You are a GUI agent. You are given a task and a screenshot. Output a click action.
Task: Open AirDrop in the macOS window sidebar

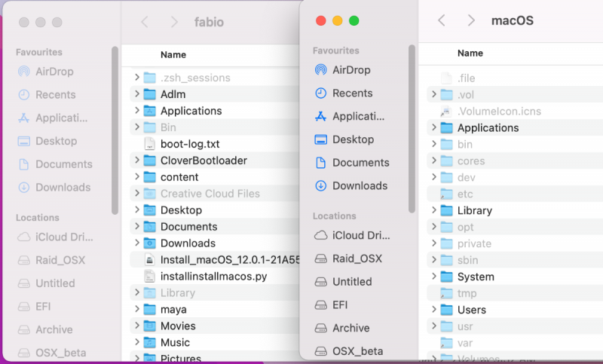click(x=351, y=70)
